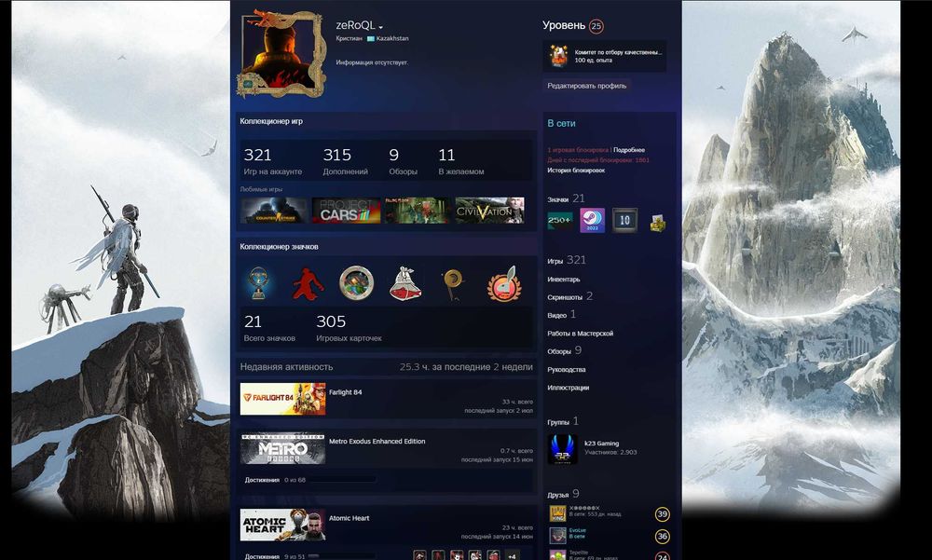The height and width of the screenshot is (560, 932).
Task: Open Counter-Strike favorite game thumbnail
Action: pyautogui.click(x=274, y=211)
